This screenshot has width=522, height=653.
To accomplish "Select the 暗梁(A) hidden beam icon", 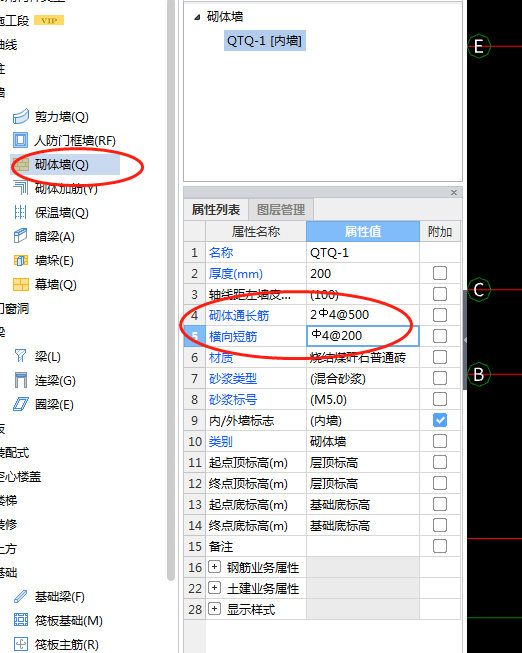I will 20,236.
